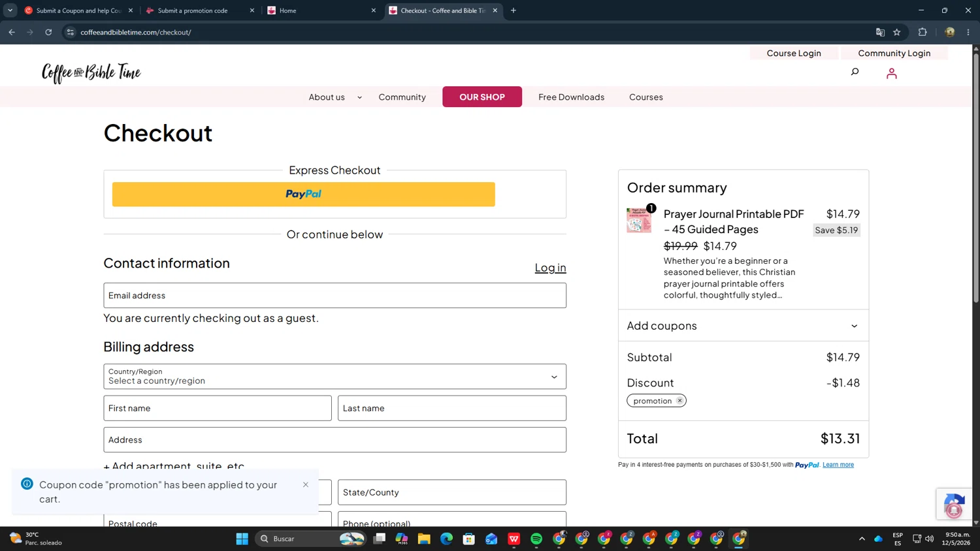Go to the Community menu item

402,97
